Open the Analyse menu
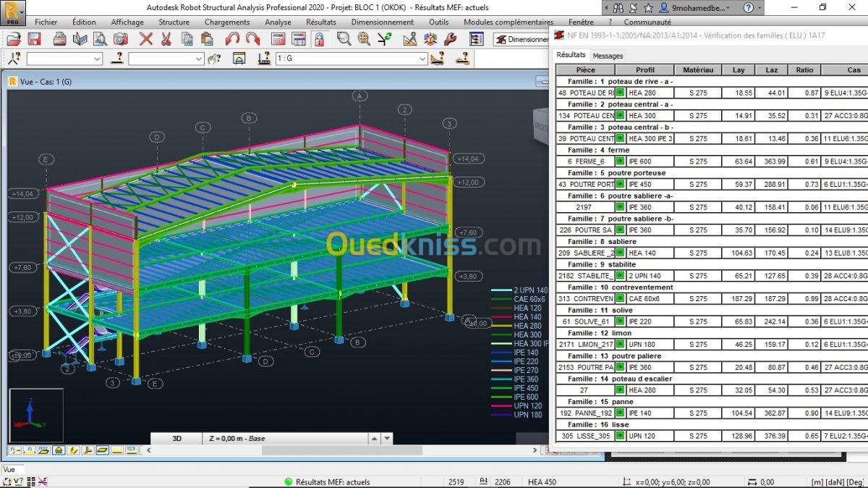The height and width of the screenshot is (488, 868). coord(278,22)
